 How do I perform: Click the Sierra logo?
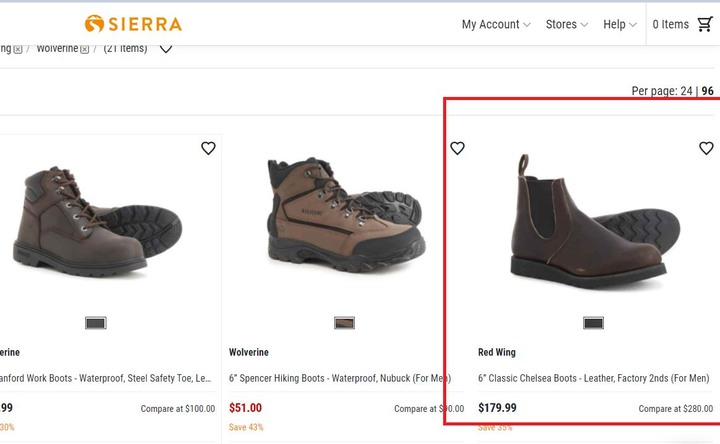133,24
